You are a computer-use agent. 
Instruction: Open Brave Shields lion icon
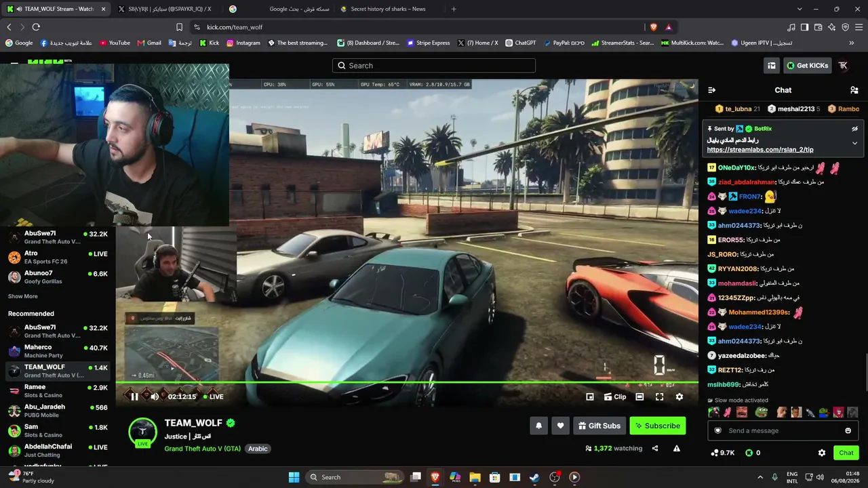(653, 27)
